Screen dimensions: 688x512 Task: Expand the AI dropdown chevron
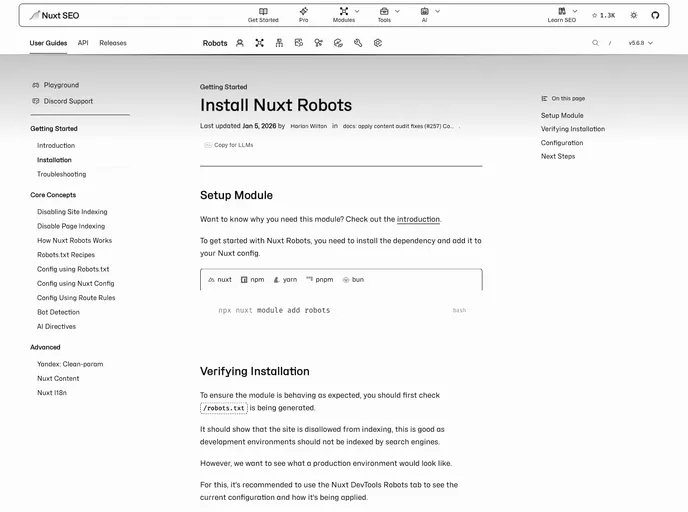point(437,11)
